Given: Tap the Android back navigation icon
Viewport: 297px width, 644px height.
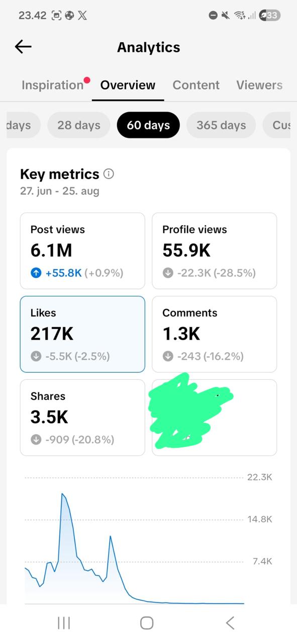Looking at the screenshot, I should point(230,623).
